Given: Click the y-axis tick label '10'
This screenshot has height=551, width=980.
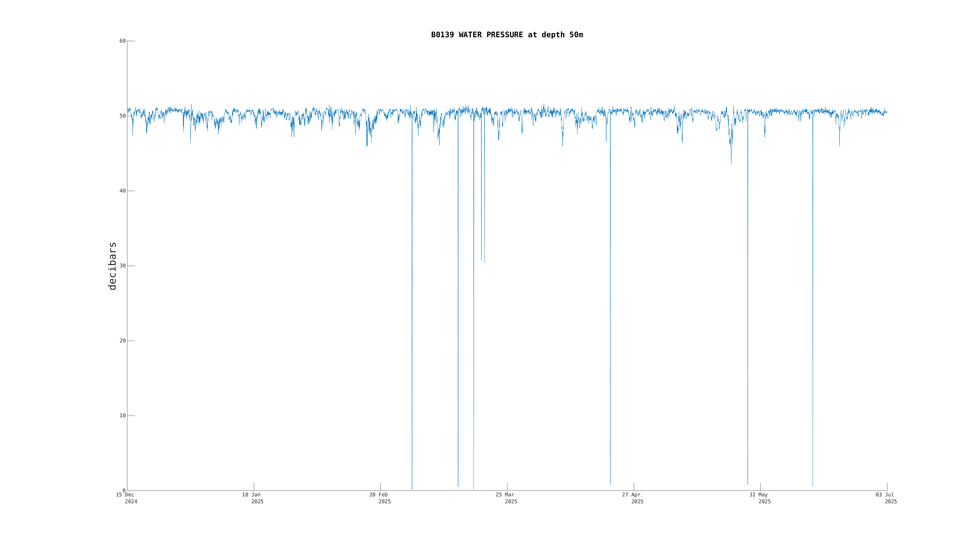Looking at the screenshot, I should tap(122, 416).
